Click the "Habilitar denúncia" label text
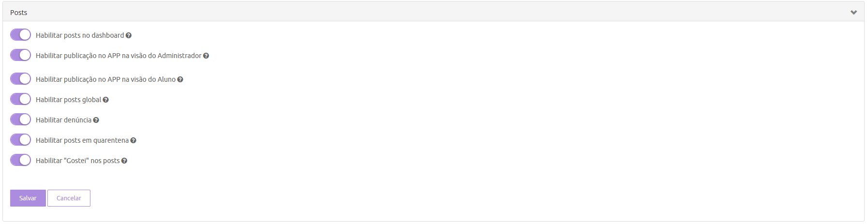The width and height of the screenshot is (868, 224). 63,120
